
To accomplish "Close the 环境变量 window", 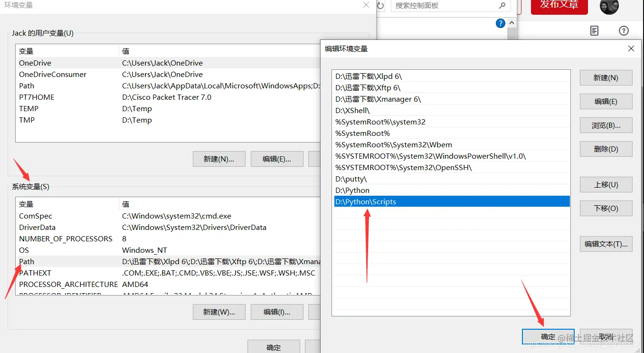I will pyautogui.click(x=366, y=5).
